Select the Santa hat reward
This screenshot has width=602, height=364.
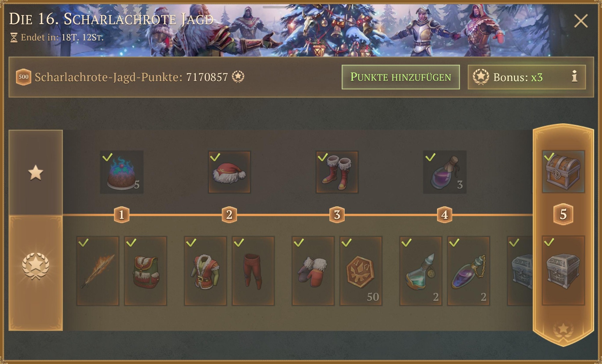tap(229, 172)
